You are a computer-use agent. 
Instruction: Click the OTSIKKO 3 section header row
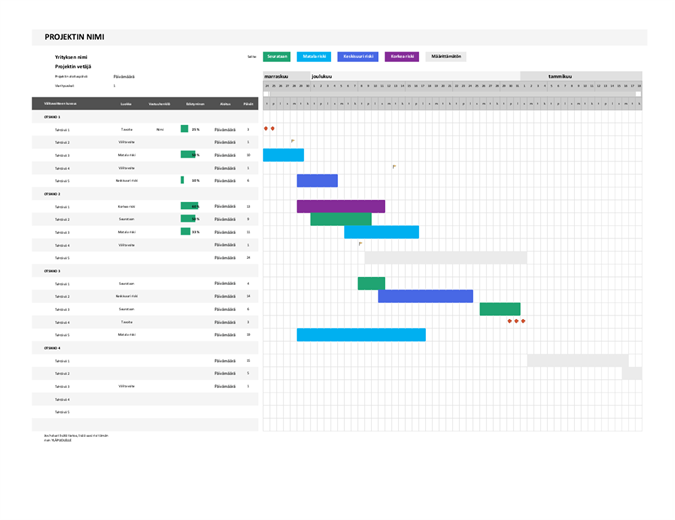coord(145,271)
